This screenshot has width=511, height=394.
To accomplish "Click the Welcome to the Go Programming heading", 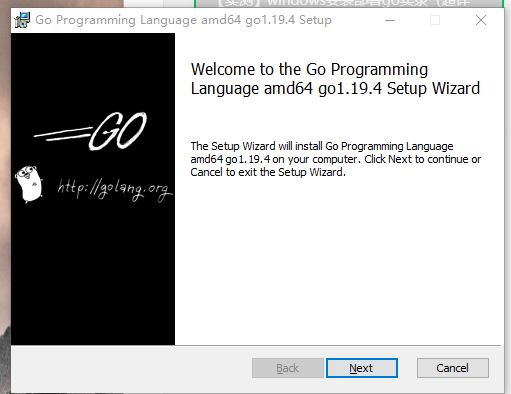I will (x=335, y=79).
